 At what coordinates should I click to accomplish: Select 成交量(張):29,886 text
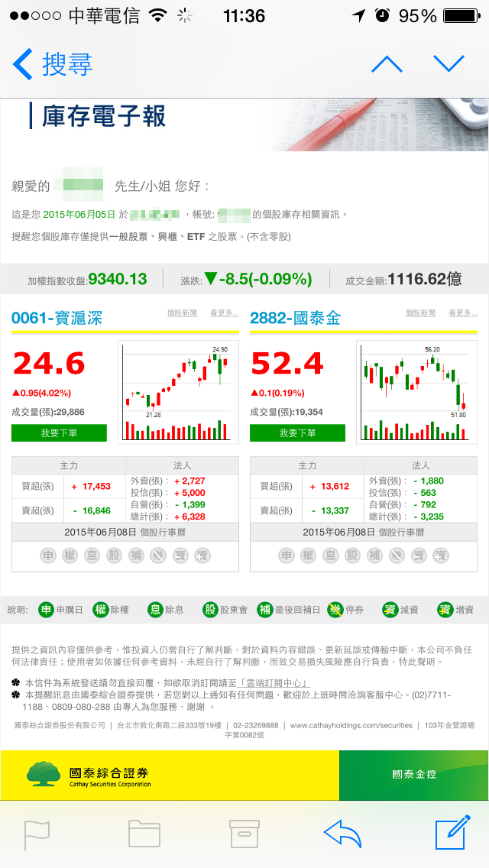click(48, 412)
